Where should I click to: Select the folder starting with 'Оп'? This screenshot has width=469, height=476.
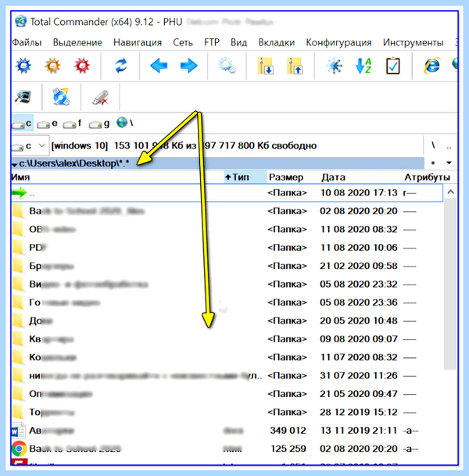tap(227, 394)
